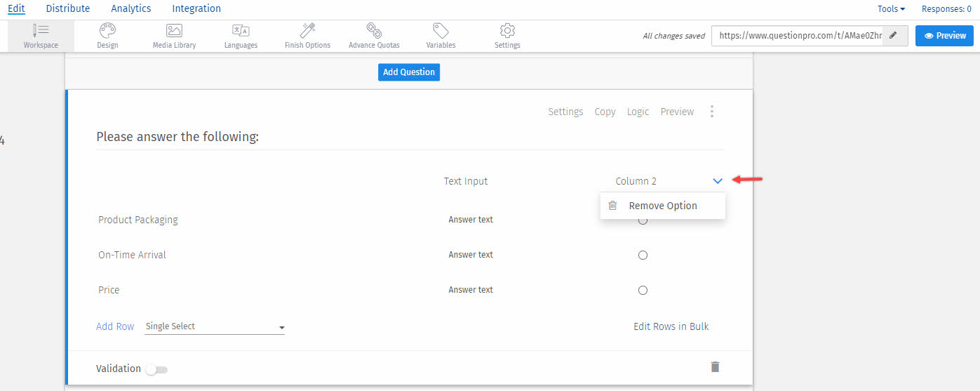Image resolution: width=980 pixels, height=391 pixels.
Task: Select radio button for On-Time Arrival row
Action: pyautogui.click(x=643, y=256)
